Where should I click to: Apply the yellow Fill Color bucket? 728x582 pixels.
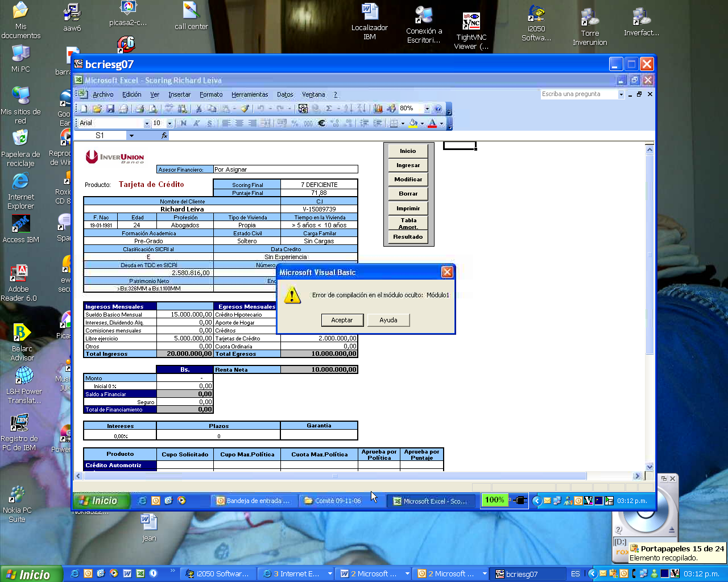[x=413, y=123]
